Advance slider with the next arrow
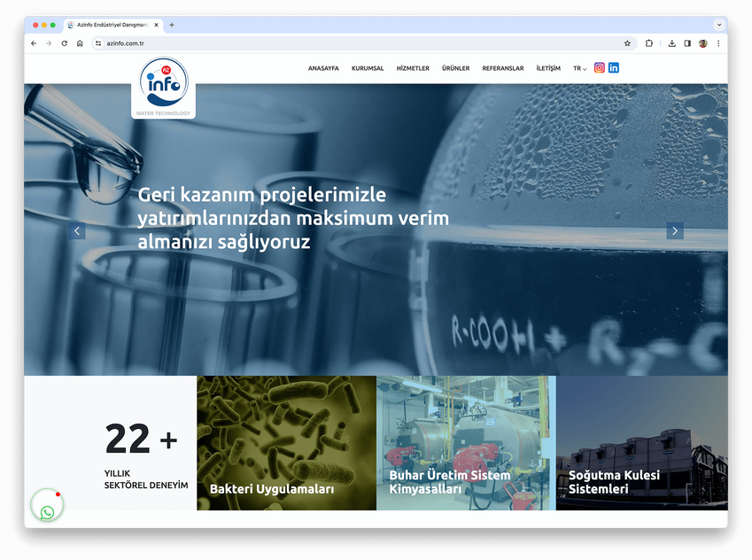 point(675,230)
